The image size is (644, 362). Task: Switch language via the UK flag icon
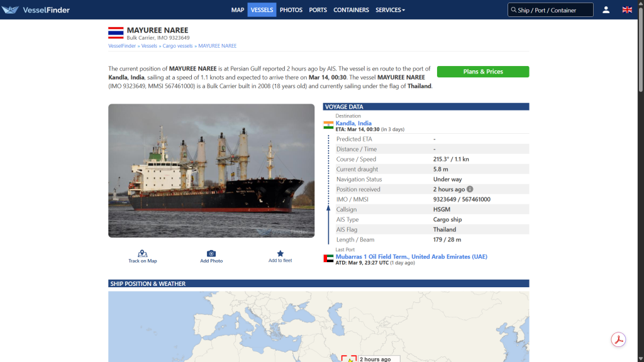coord(626,9)
